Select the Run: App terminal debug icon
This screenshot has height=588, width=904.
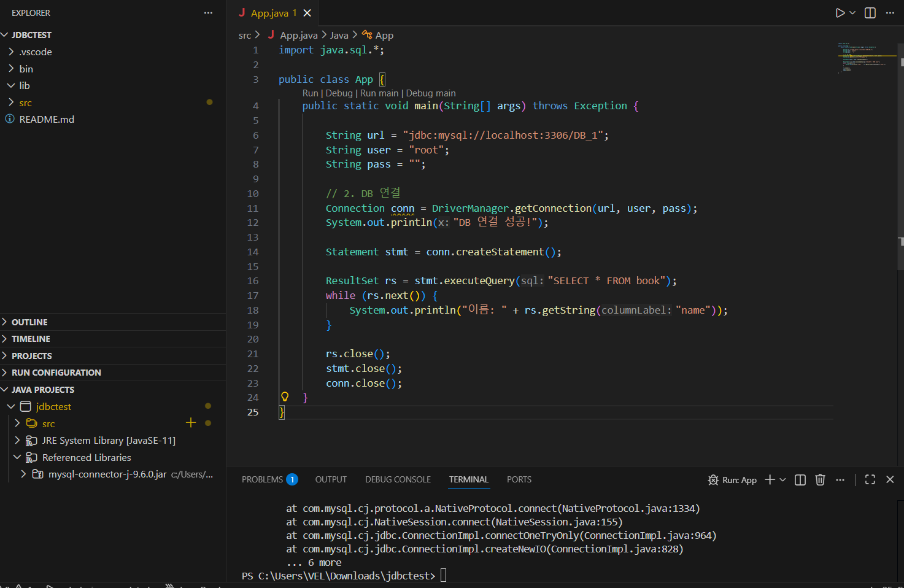[x=713, y=480]
